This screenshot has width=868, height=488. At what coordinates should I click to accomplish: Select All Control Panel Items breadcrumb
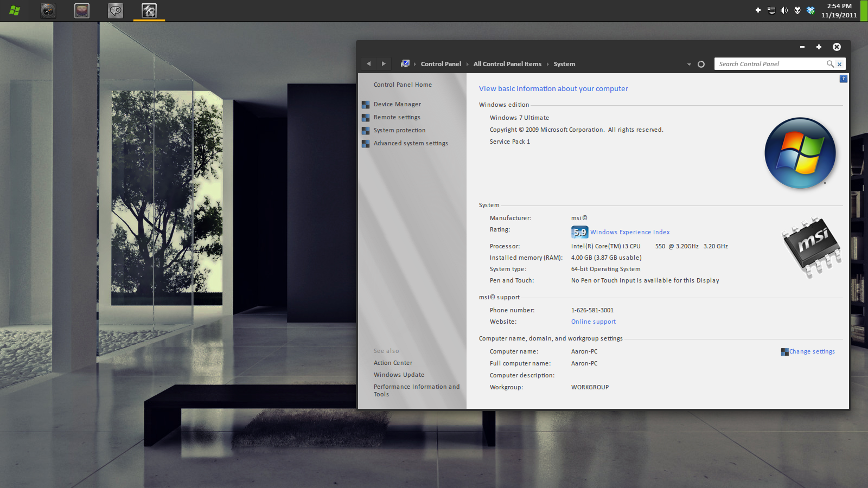pos(507,64)
